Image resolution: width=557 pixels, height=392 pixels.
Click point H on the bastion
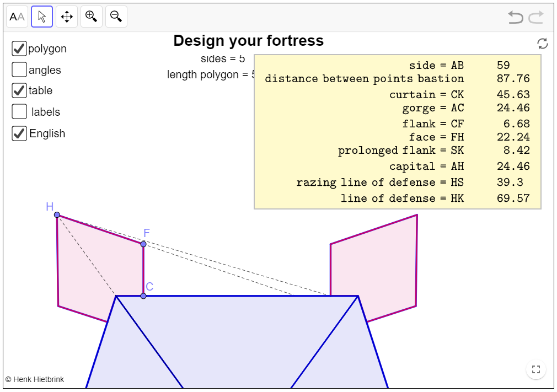pyautogui.click(x=57, y=215)
